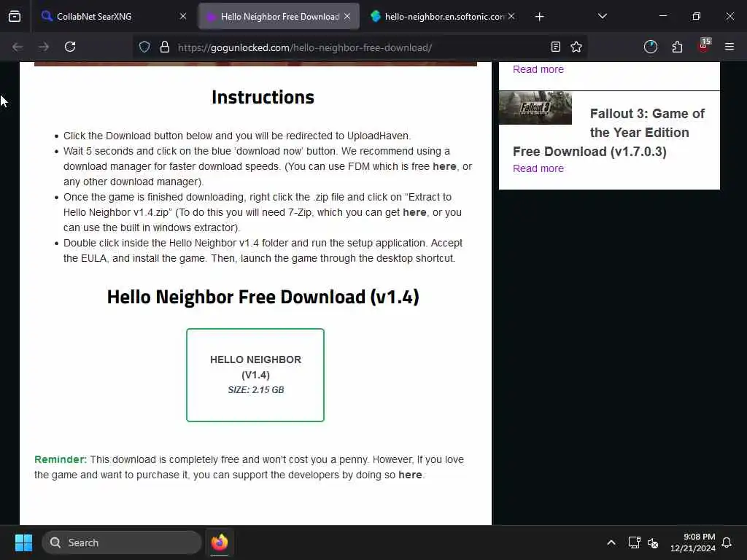Viewport: 747px width, 560px height.
Task: Open Firefox application hamburger menu
Action: click(729, 47)
